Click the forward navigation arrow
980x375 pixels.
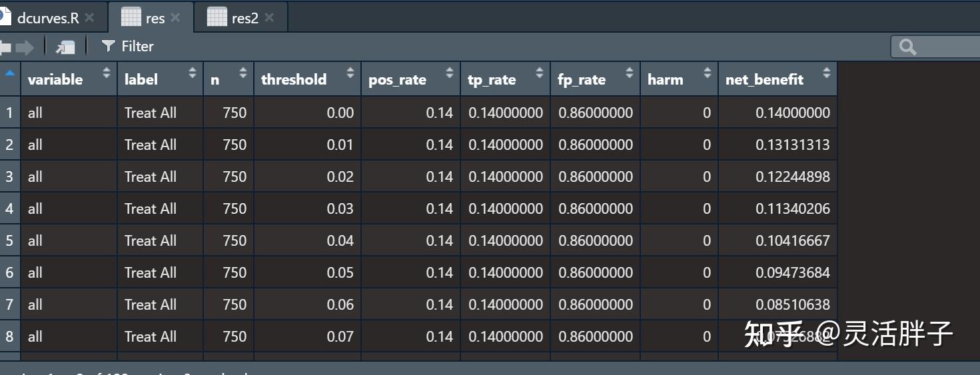[25, 47]
